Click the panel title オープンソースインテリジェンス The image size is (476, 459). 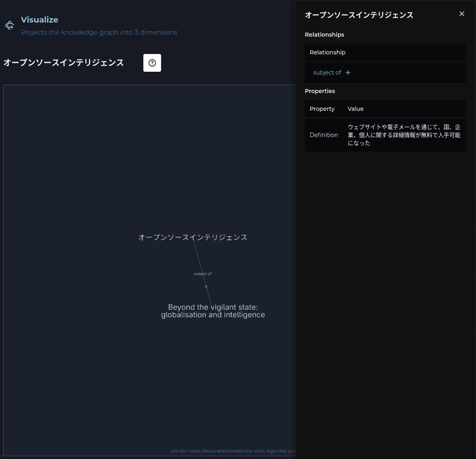click(x=359, y=15)
